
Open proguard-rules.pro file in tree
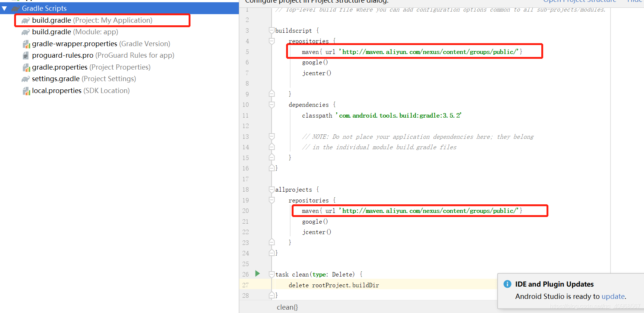point(103,55)
